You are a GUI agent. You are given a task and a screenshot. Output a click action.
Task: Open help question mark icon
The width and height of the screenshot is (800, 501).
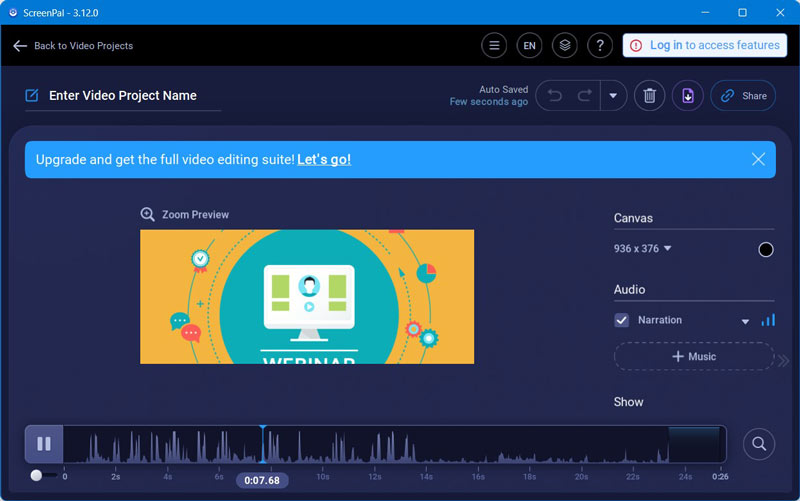(600, 45)
